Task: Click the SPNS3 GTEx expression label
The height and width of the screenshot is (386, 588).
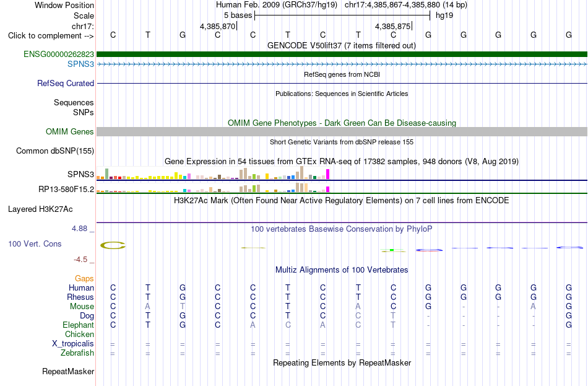Action: click(80, 174)
